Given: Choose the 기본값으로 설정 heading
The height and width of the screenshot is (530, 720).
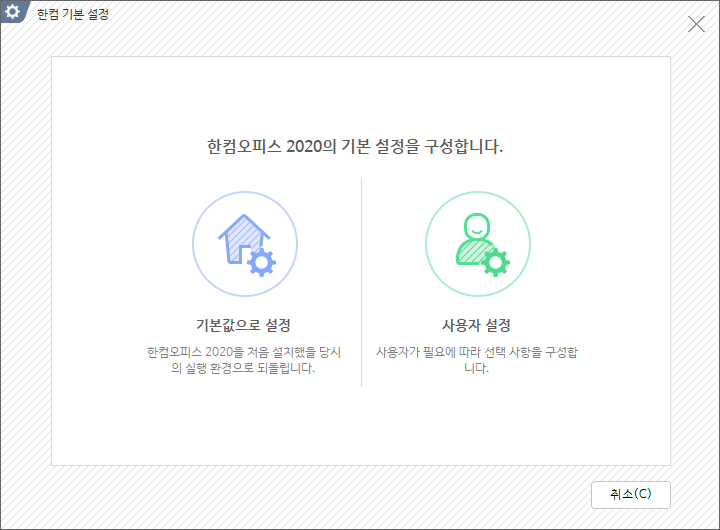Looking at the screenshot, I should coord(243,325).
